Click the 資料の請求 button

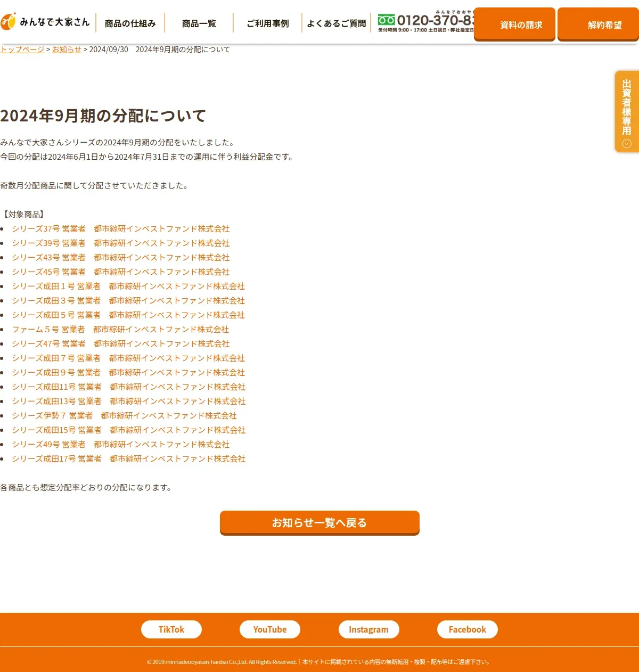(514, 24)
